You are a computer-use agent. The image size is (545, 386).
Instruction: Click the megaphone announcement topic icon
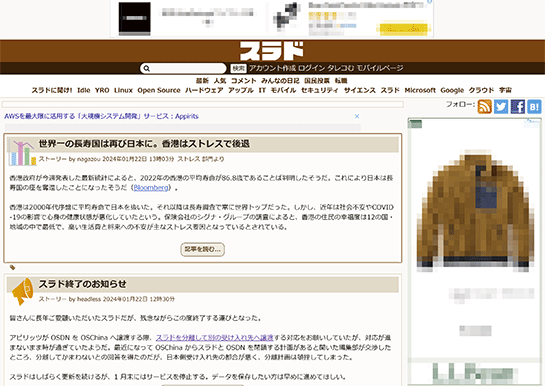(x=22, y=291)
